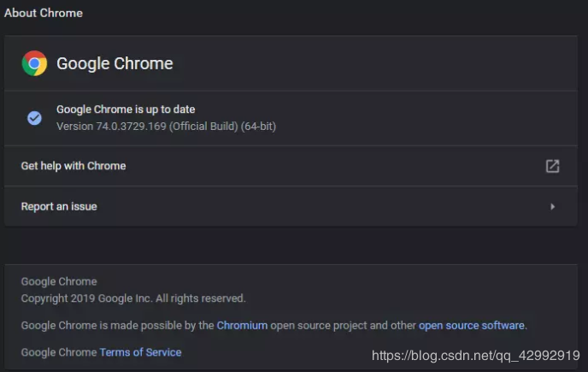Click the external link icon for Chrome help
588x372 pixels.
[x=552, y=166]
